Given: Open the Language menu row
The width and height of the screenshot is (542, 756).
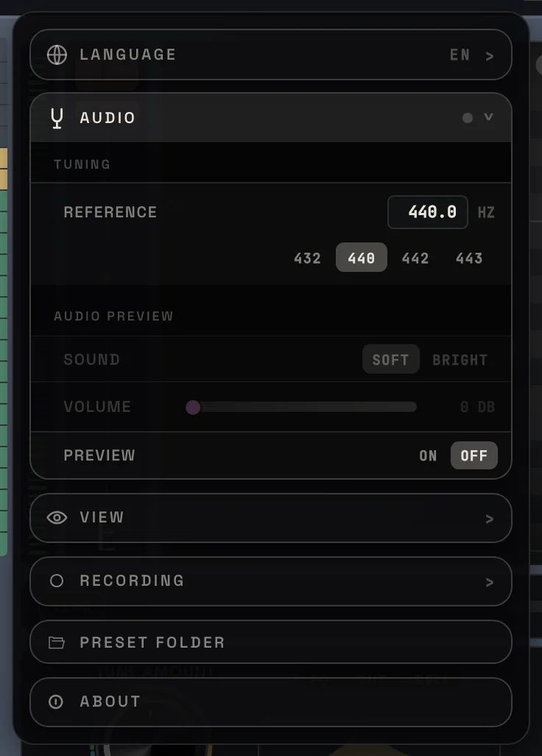Looking at the screenshot, I should pyautogui.click(x=271, y=55).
